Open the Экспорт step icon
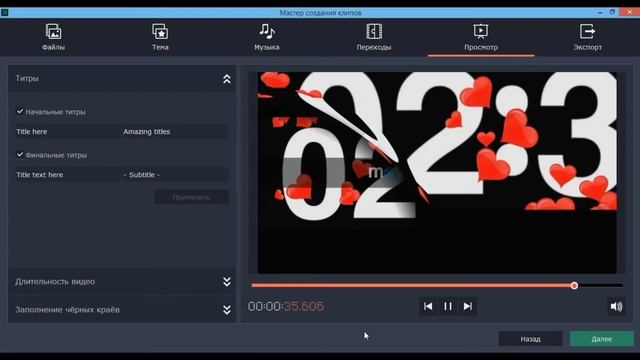Image resolution: width=640 pixels, height=360 pixels. click(587, 31)
